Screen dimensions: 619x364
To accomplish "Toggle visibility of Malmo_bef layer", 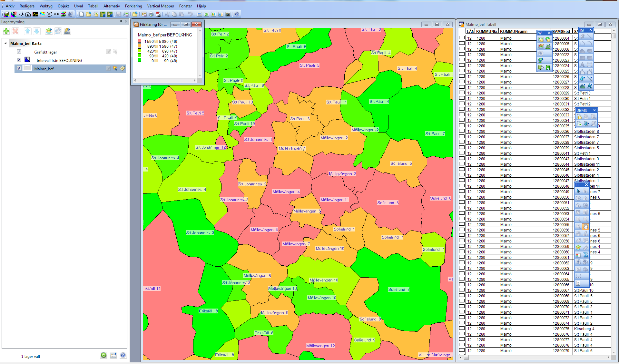I will (19, 68).
